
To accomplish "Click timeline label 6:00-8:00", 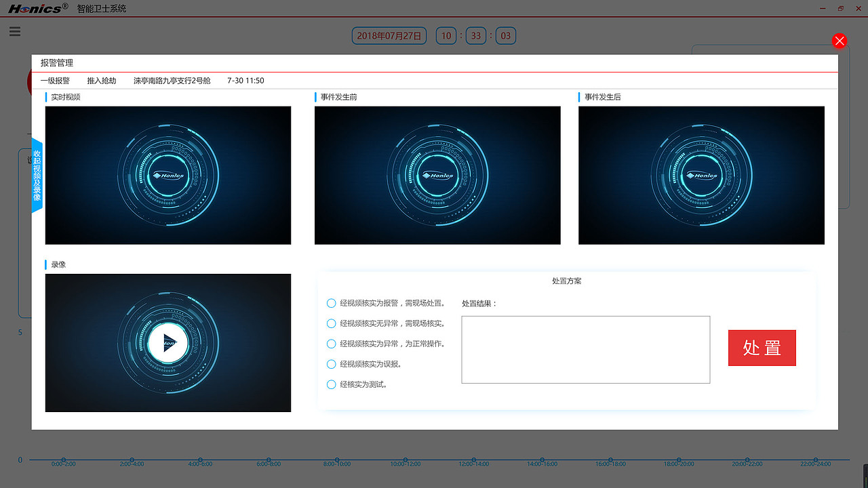I will coord(269,464).
